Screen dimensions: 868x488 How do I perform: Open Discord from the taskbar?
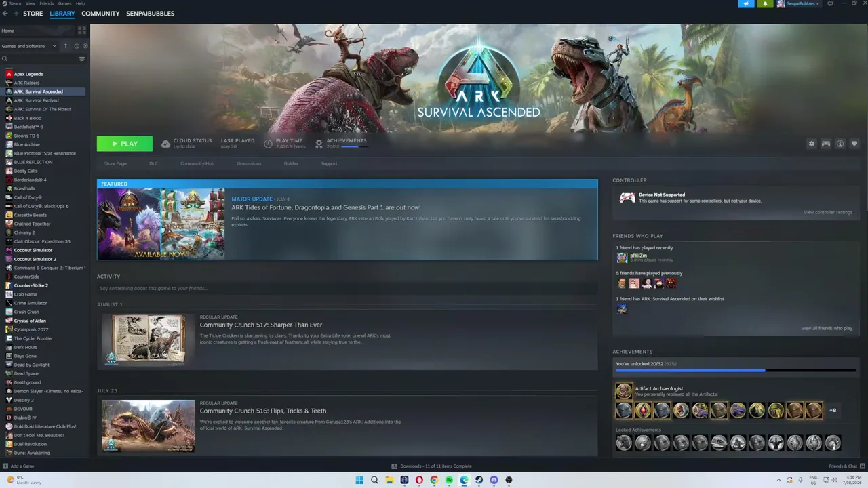(494, 480)
